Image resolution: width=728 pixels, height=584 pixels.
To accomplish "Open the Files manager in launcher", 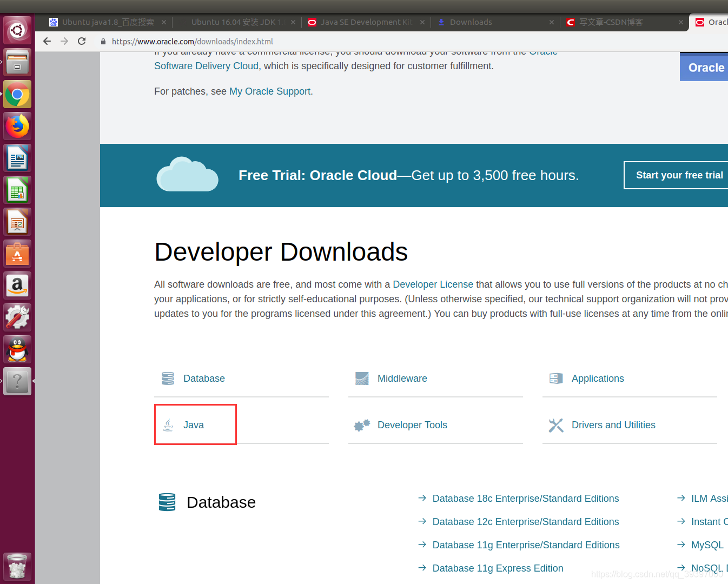I will coord(17,62).
